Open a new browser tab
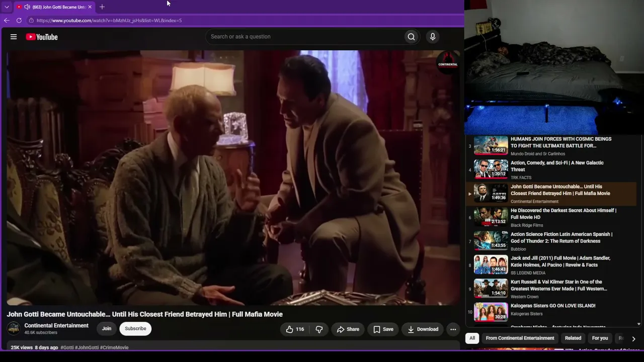The image size is (644, 362). 102,7
